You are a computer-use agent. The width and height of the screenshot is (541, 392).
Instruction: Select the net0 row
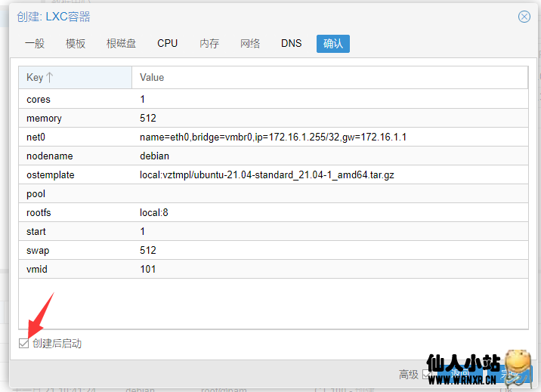point(273,137)
